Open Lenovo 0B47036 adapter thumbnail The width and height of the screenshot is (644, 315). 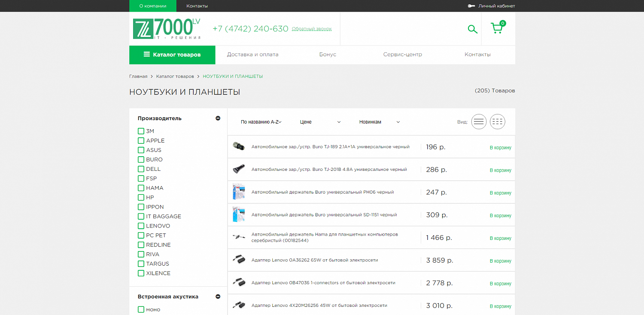click(x=238, y=282)
